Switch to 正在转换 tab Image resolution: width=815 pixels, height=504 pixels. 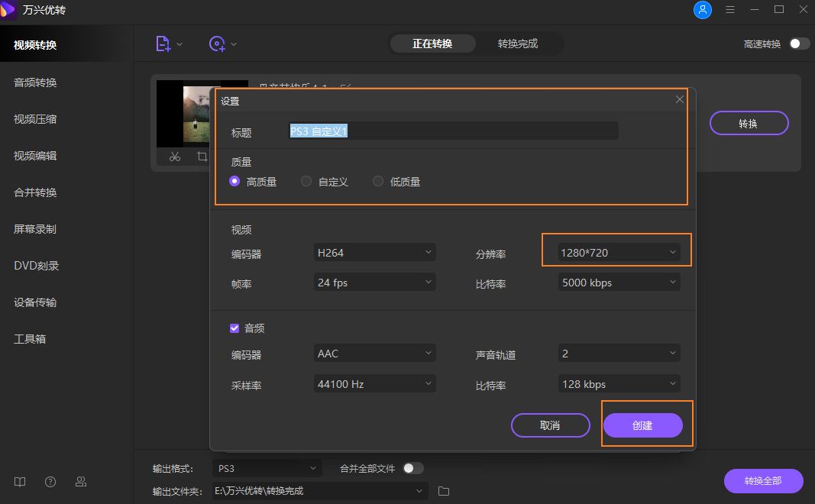[432, 44]
